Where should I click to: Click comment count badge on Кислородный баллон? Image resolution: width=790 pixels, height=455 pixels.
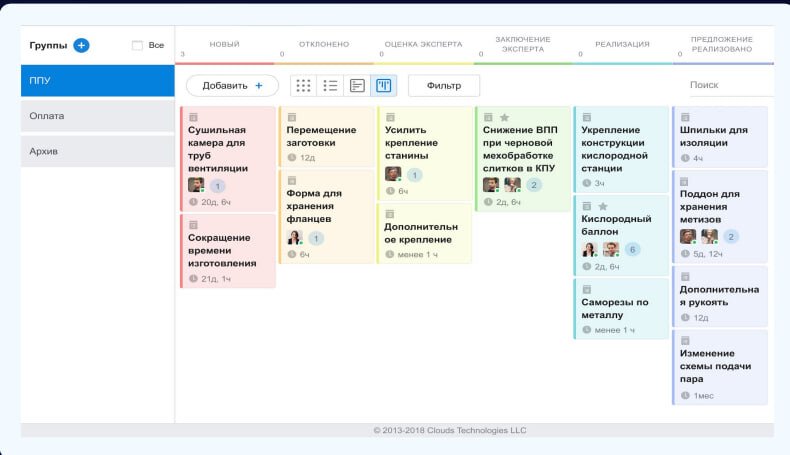pyautogui.click(x=632, y=249)
